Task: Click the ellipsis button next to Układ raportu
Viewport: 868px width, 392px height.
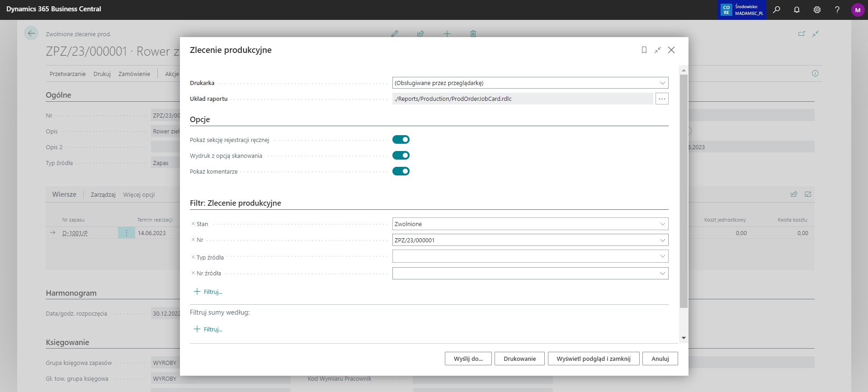Action: click(662, 99)
